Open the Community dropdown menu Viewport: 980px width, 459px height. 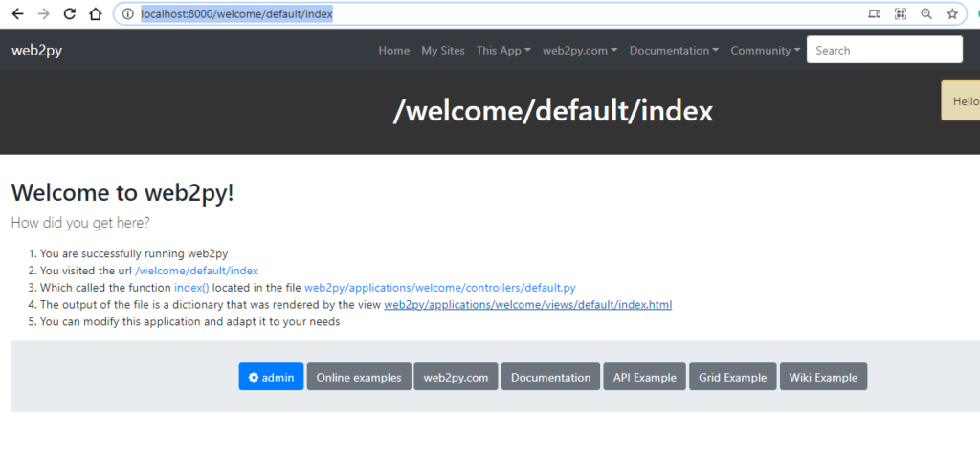[x=766, y=51]
